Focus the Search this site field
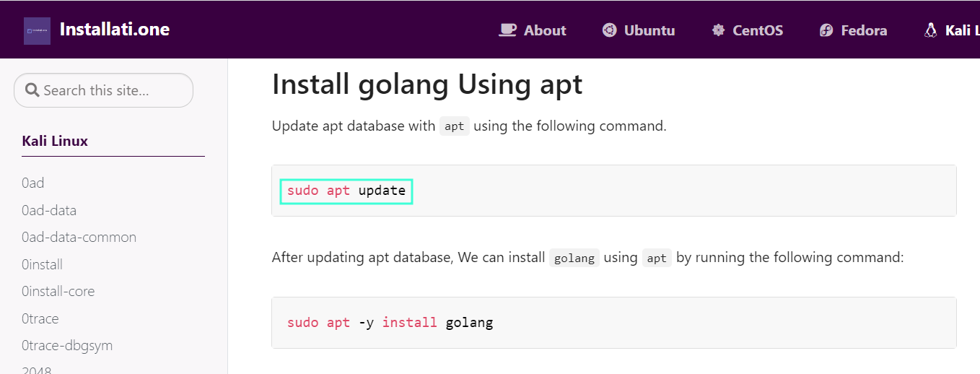Screen dimensions: 980x374 [104, 90]
